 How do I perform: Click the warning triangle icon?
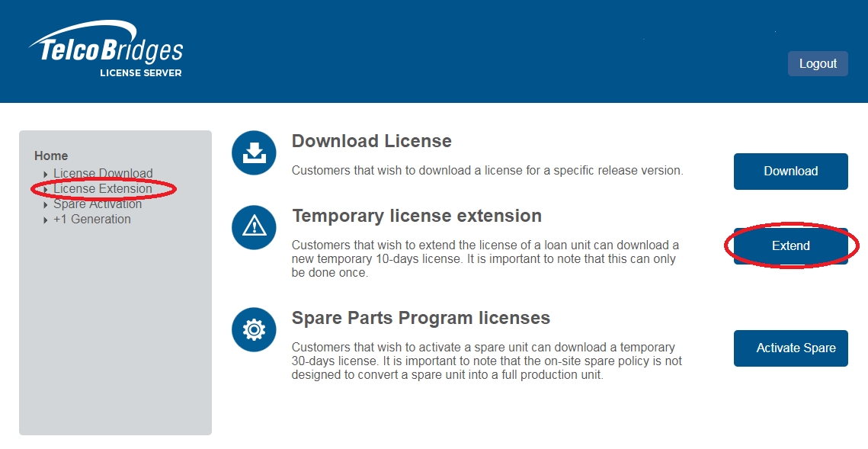[253, 226]
